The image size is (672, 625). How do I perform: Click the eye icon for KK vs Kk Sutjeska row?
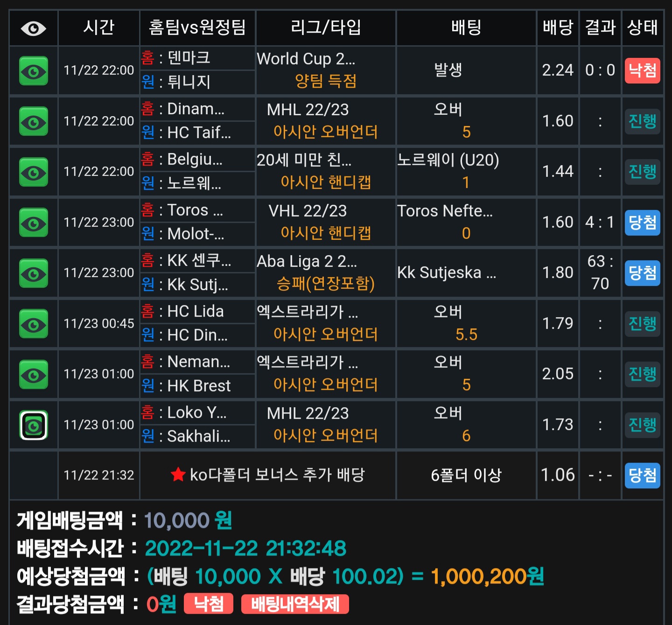tap(34, 273)
